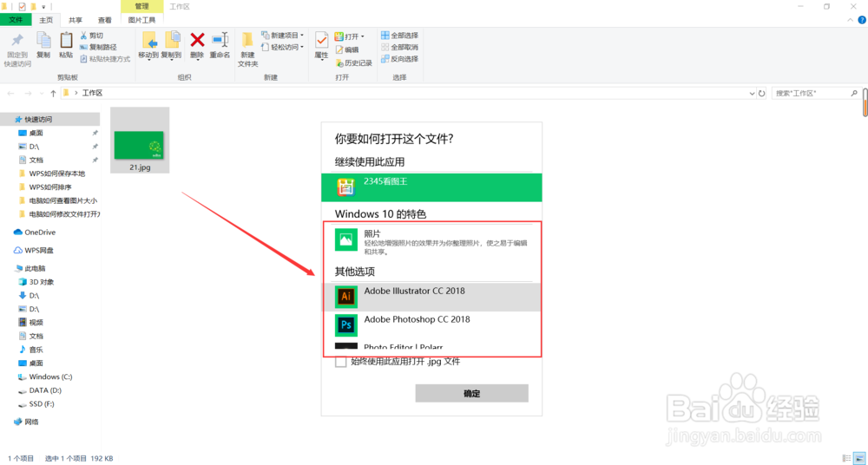Open the Open button dropdown arrow

pyautogui.click(x=363, y=36)
